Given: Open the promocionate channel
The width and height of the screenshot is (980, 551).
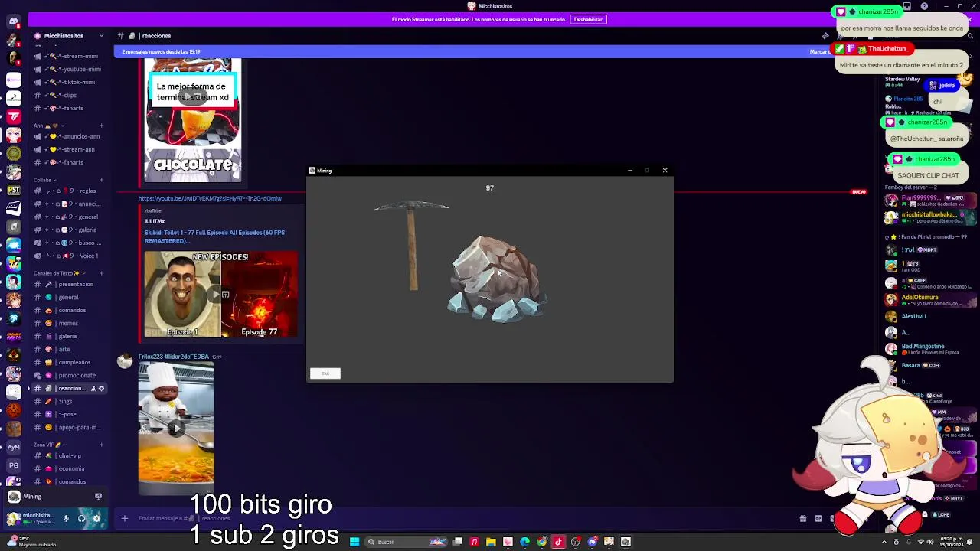Looking at the screenshot, I should click(67, 375).
